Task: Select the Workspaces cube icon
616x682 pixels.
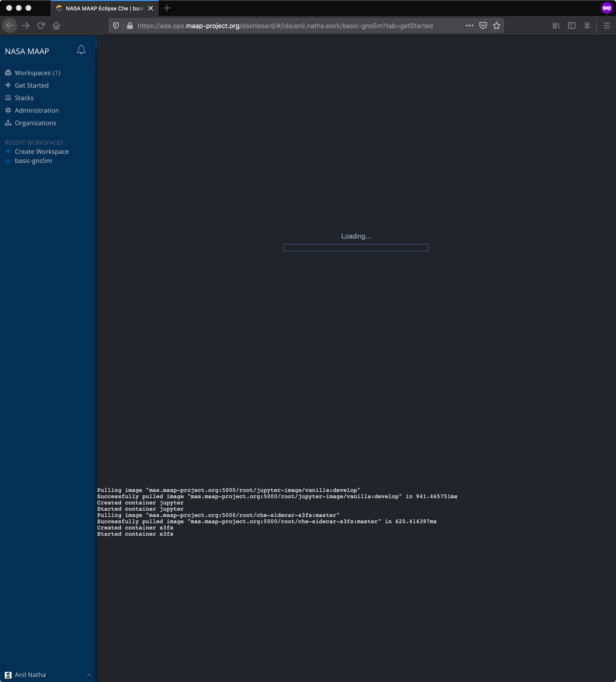Action: click(8, 72)
